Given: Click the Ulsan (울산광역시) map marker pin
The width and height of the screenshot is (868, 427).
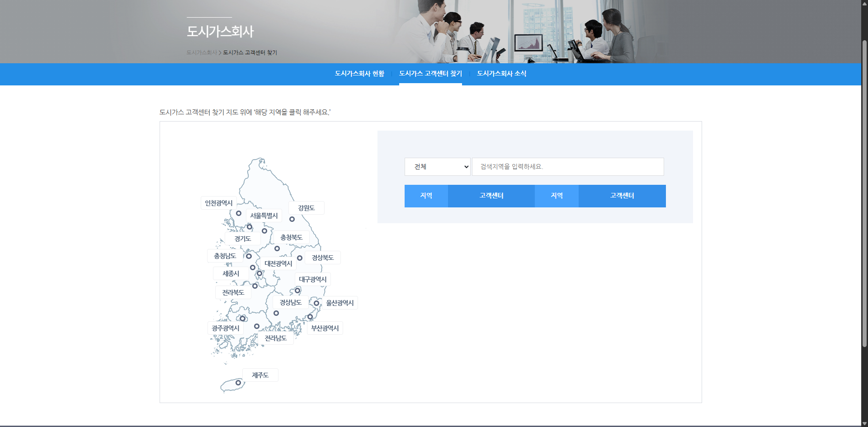Looking at the screenshot, I should 316,303.
